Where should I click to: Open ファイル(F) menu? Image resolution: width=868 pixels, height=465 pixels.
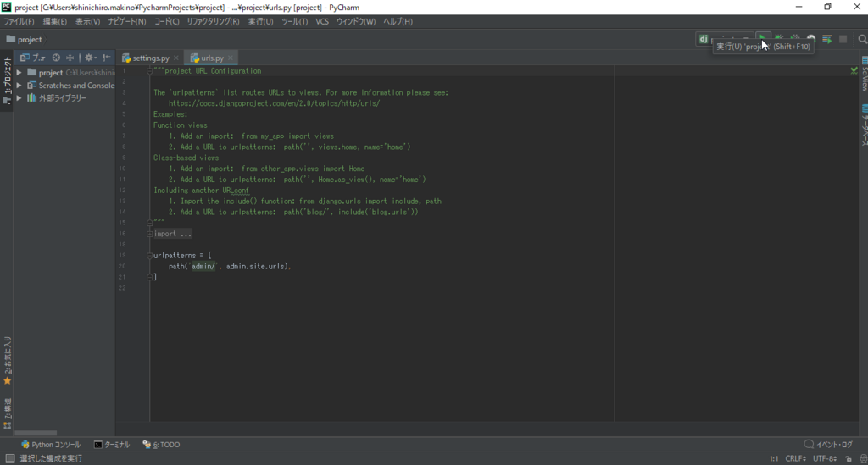[19, 21]
